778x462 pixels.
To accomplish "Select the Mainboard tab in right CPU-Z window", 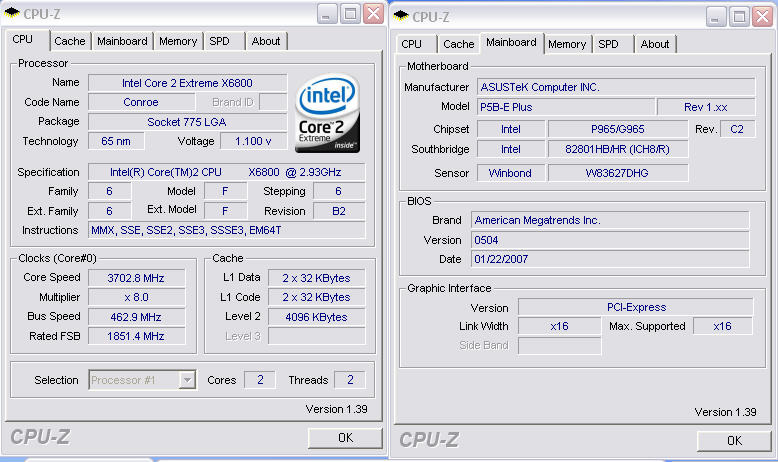I will click(x=512, y=43).
